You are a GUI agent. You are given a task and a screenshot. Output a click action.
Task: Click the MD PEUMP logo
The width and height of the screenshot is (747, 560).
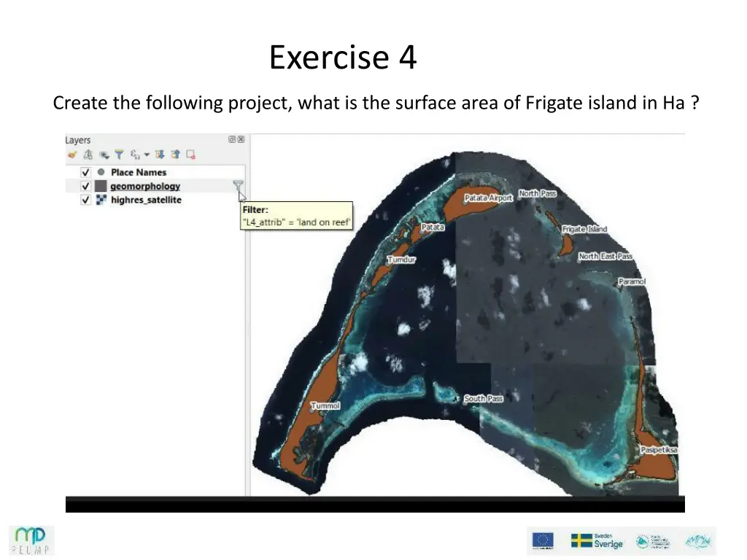31,540
